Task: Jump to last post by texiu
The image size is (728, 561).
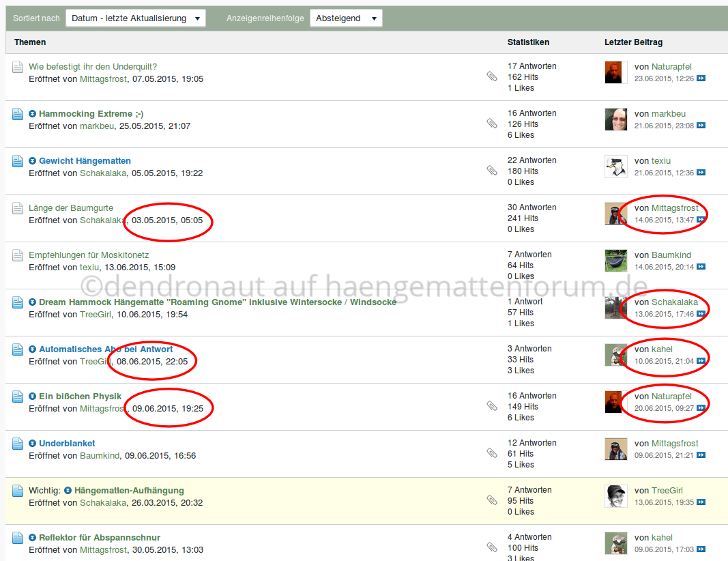Action: (701, 173)
